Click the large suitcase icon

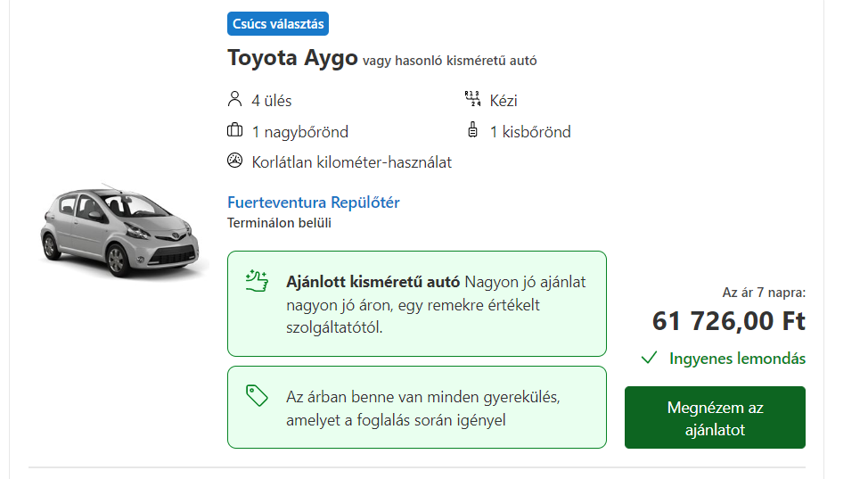pyautogui.click(x=234, y=130)
